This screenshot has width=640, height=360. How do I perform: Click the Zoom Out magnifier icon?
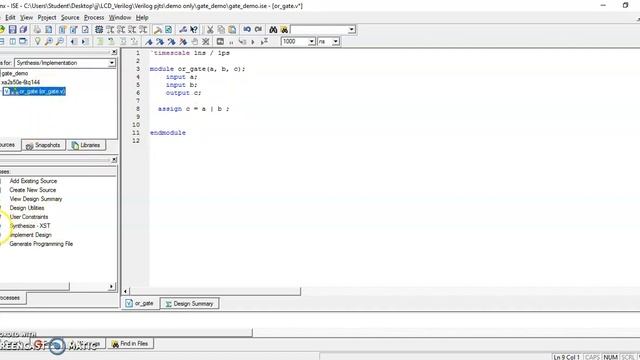60,41
